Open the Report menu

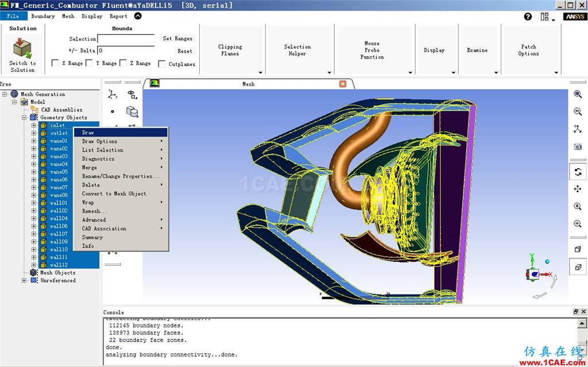[x=118, y=16]
